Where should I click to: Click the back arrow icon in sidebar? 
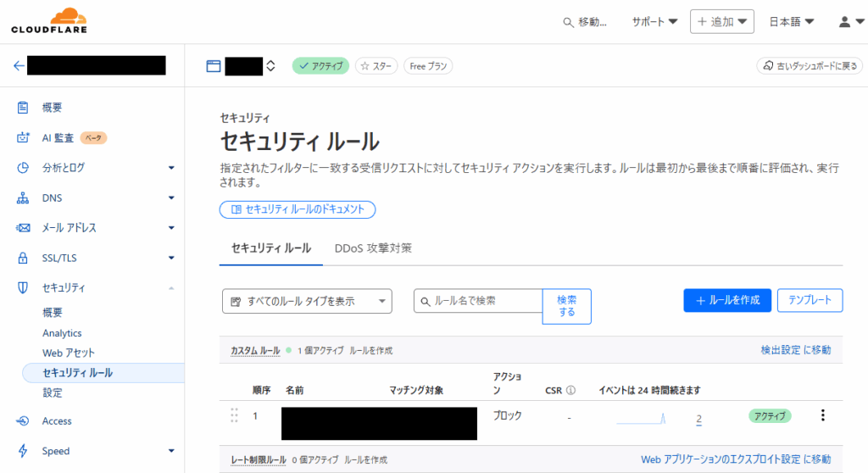click(19, 66)
